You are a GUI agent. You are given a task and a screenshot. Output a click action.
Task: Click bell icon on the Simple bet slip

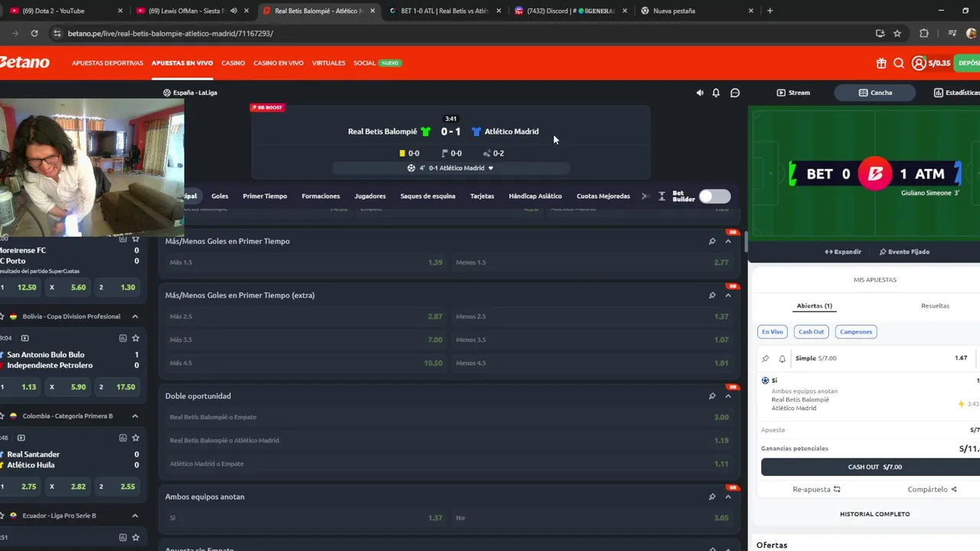[782, 358]
